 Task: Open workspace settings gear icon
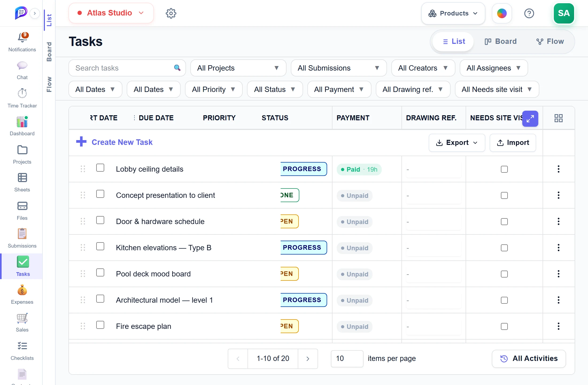click(171, 13)
